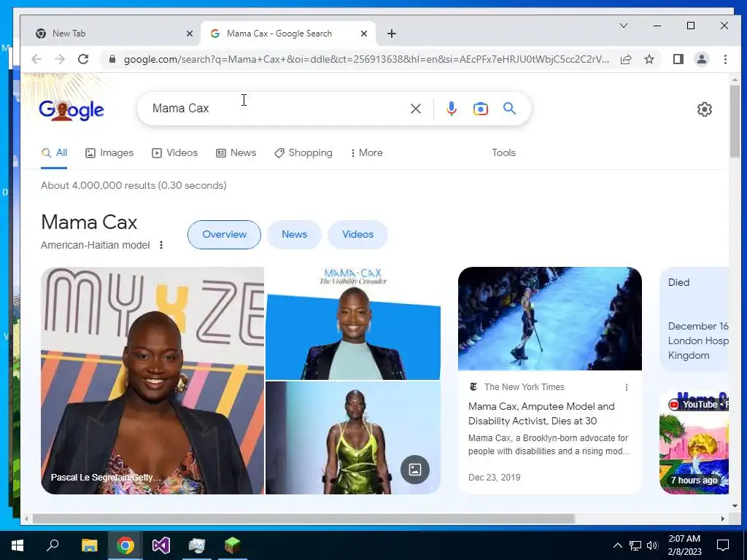Image resolution: width=747 pixels, height=560 pixels.
Task: Click the vertical scrollbar down arrow
Action: [x=734, y=506]
